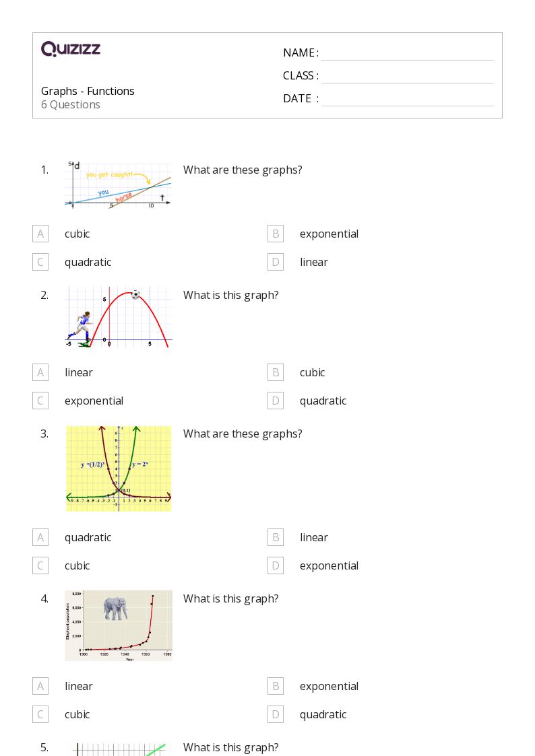535x756 pixels.
Task: Select answer C 'cubic' in question 4
Action: tap(40, 714)
